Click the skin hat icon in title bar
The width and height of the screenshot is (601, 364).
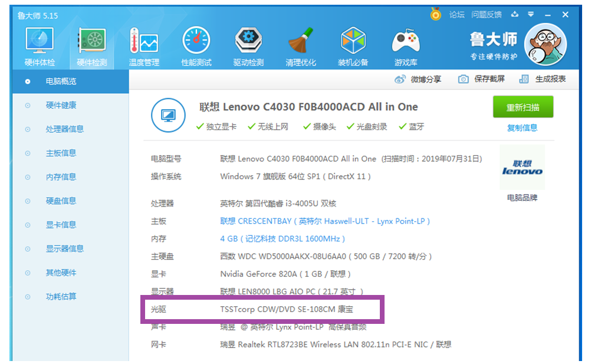pos(515,14)
